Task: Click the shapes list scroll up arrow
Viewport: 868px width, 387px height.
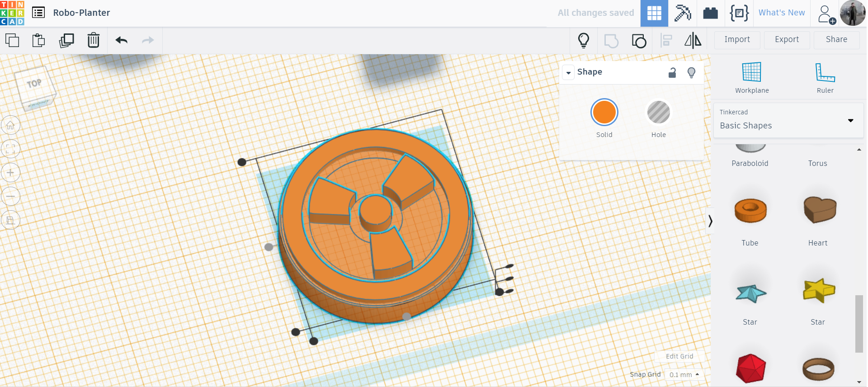Action: [x=859, y=150]
